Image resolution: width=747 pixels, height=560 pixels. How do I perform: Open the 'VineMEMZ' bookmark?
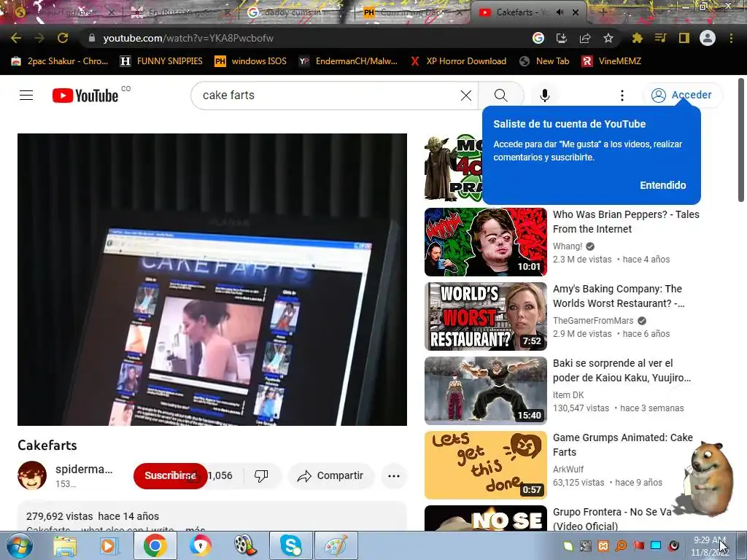[x=611, y=61]
